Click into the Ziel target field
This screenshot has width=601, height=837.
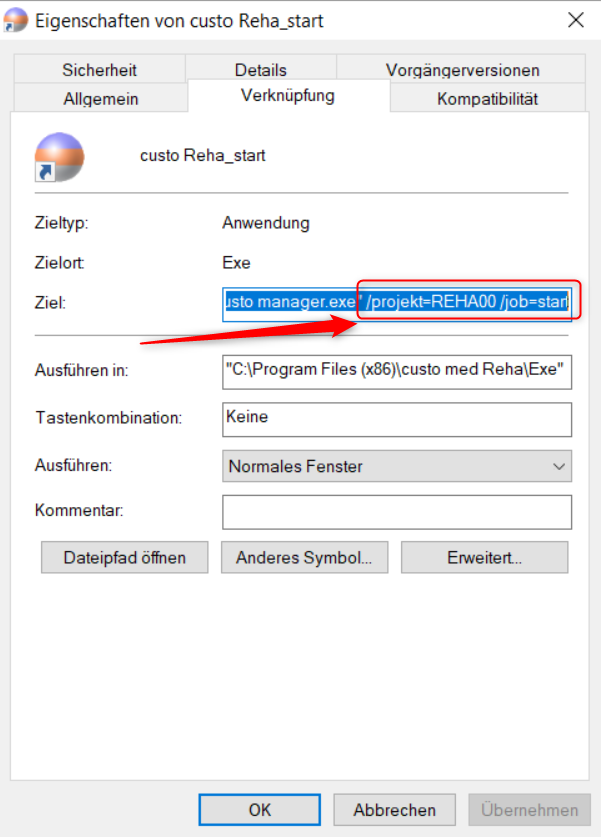(x=397, y=304)
